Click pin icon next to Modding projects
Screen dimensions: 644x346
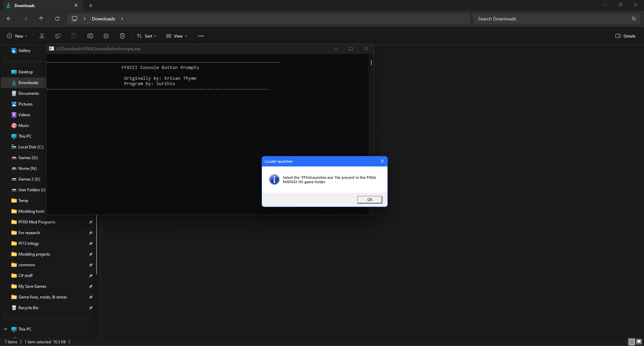(91, 254)
